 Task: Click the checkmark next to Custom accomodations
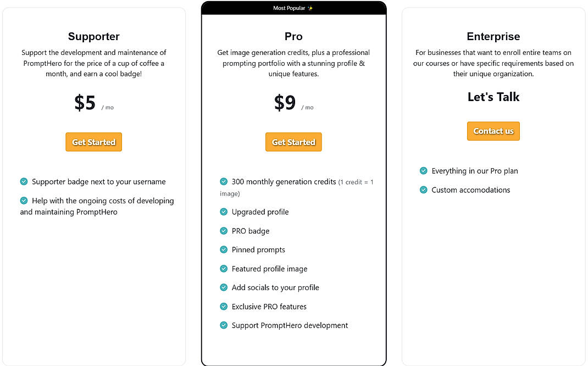coord(424,190)
